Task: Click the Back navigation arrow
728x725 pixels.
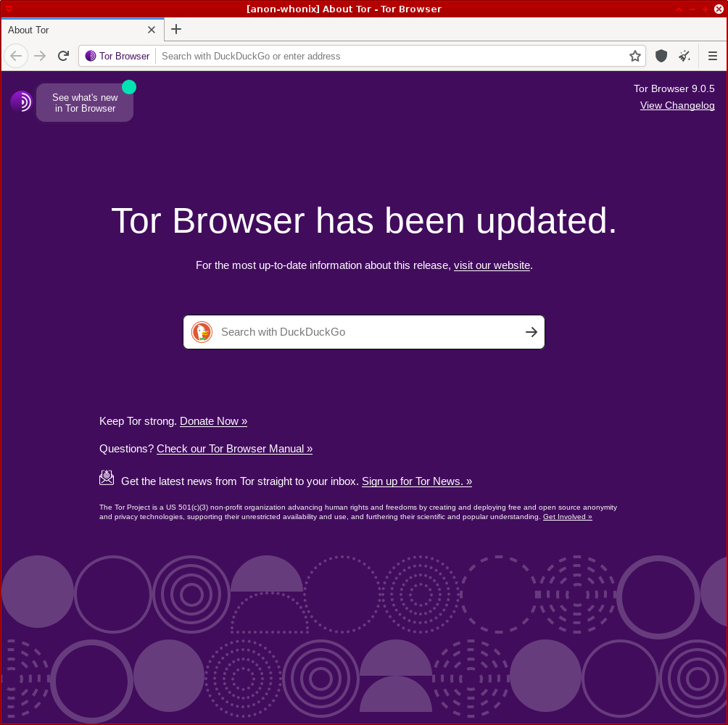Action: point(16,56)
